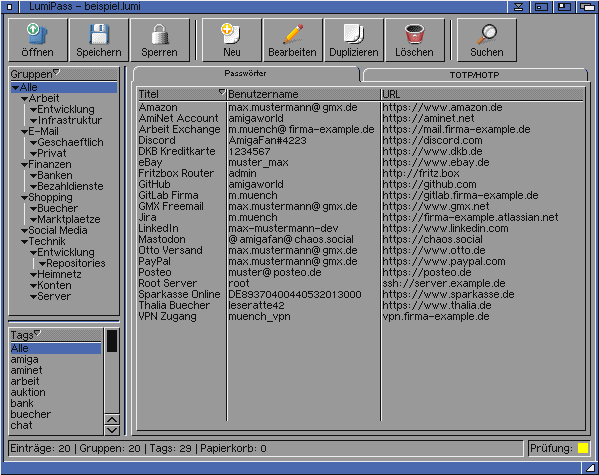Select the Infrastruktur group
The image size is (599, 475).
point(70,120)
